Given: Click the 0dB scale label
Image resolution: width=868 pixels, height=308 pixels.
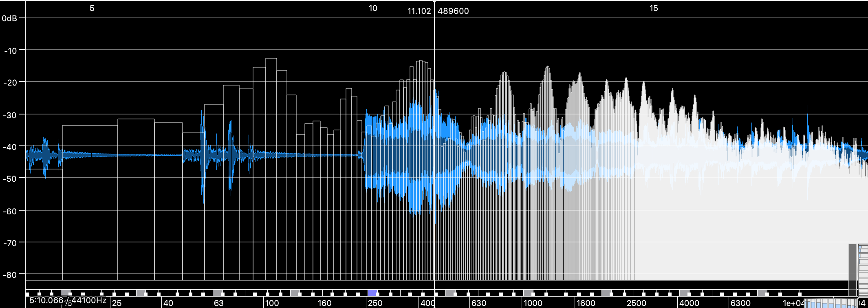Looking at the screenshot, I should (9, 18).
